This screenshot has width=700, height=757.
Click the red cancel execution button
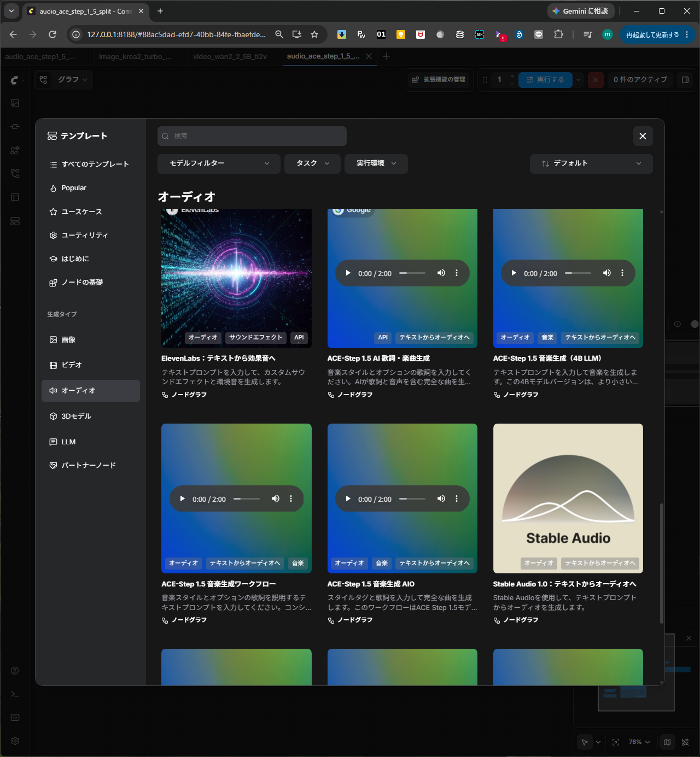click(596, 80)
